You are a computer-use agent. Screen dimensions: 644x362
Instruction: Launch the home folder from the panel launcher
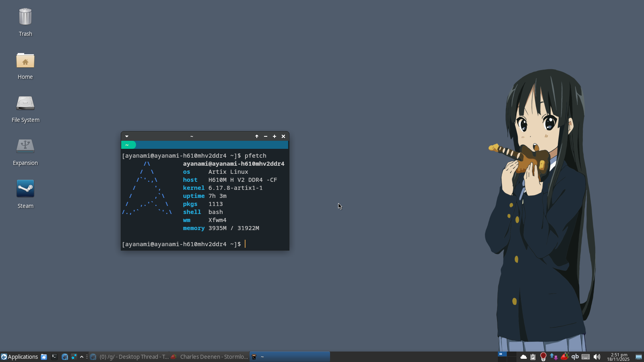(x=44, y=357)
